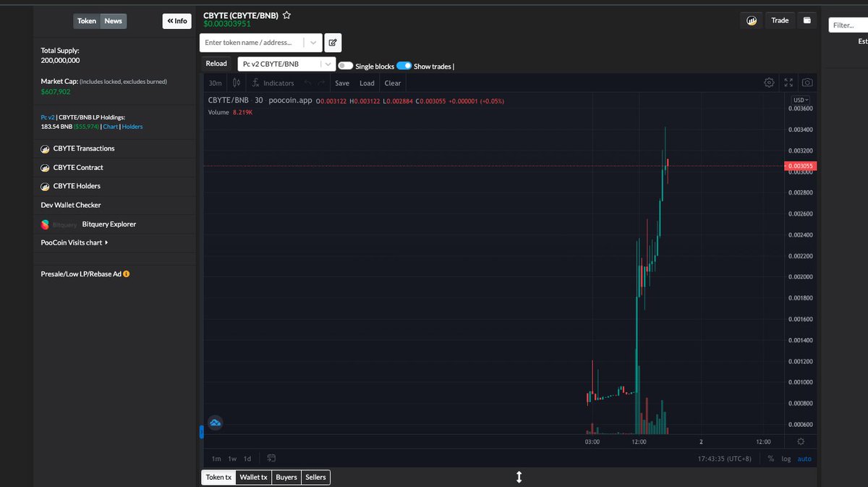868x487 pixels.
Task: Open the LP Holders link
Action: point(132,127)
